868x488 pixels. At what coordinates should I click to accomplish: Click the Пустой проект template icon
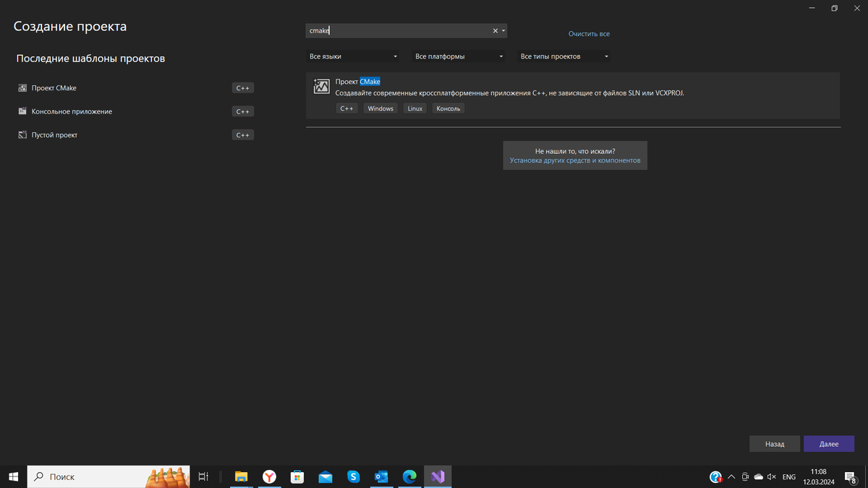22,135
